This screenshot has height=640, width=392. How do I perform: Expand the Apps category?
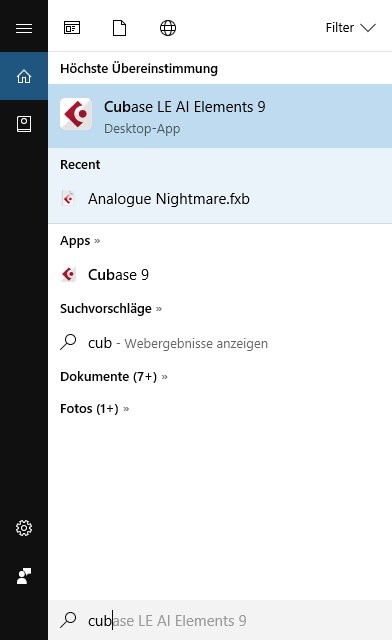[x=80, y=241]
